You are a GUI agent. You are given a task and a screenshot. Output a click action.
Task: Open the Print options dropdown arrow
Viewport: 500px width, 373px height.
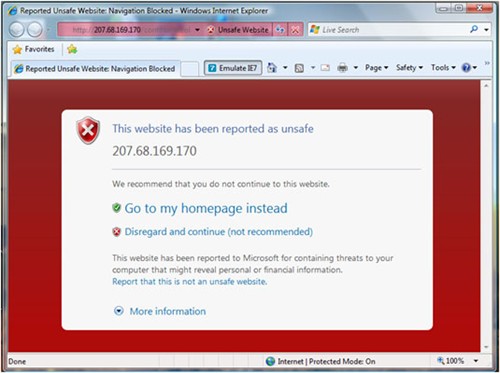[x=356, y=68]
